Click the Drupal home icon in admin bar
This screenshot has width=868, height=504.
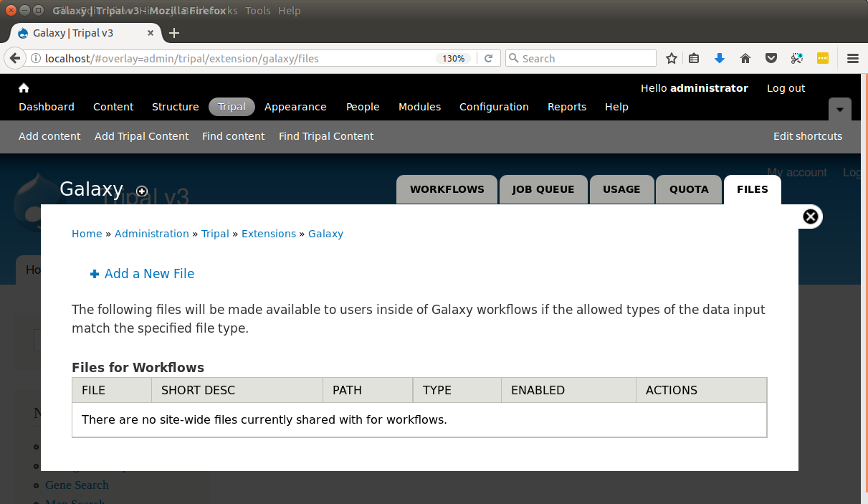(24, 87)
